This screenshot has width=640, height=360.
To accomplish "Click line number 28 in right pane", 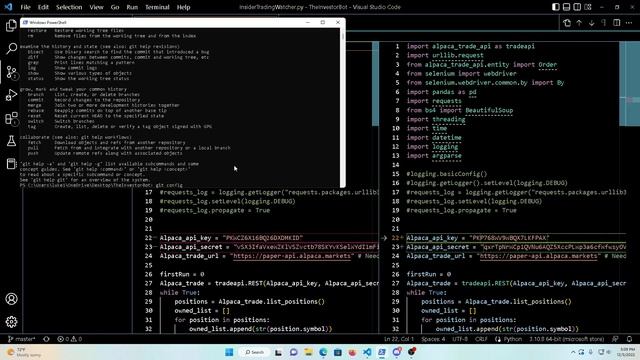I will pyautogui.click(x=395, y=292).
